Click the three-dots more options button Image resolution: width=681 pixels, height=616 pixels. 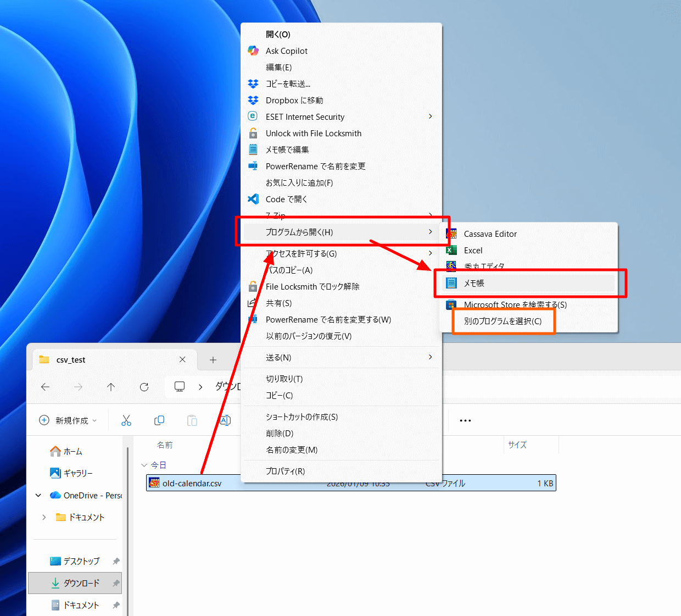pos(465,420)
